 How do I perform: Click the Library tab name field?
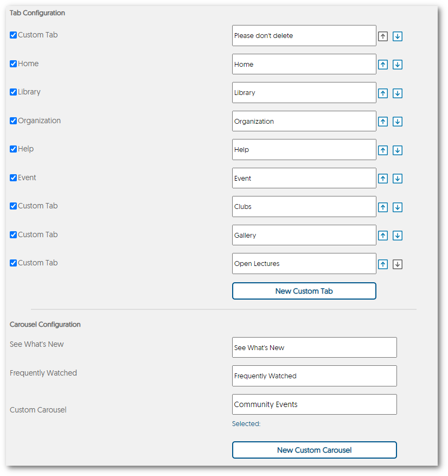(x=304, y=93)
